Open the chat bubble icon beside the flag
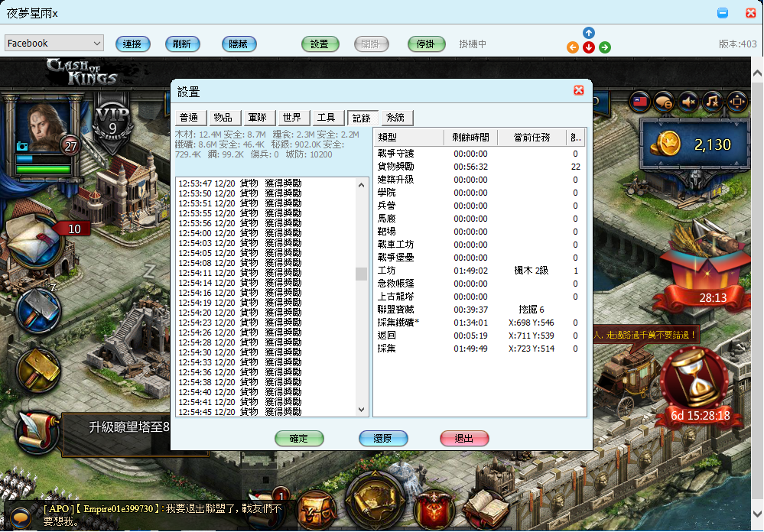The height and width of the screenshot is (532, 764). click(x=664, y=102)
